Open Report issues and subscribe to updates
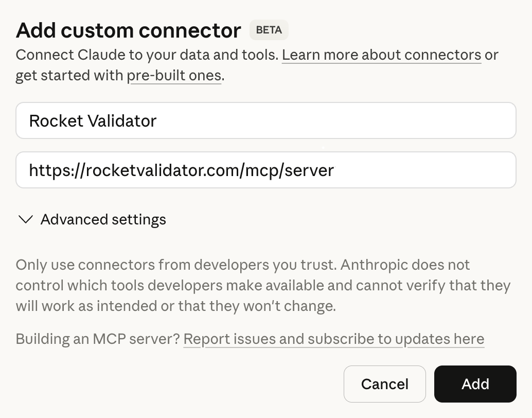This screenshot has height=418, width=532. coord(333,339)
